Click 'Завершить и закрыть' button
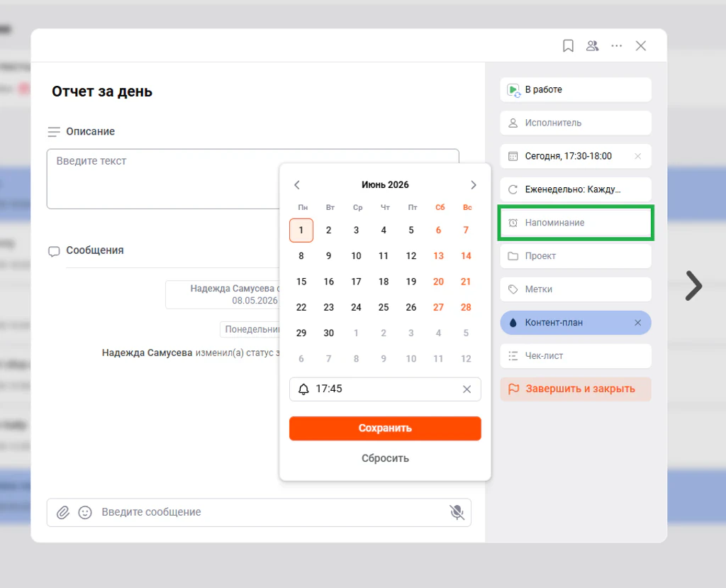The width and height of the screenshot is (726, 588). click(x=576, y=389)
